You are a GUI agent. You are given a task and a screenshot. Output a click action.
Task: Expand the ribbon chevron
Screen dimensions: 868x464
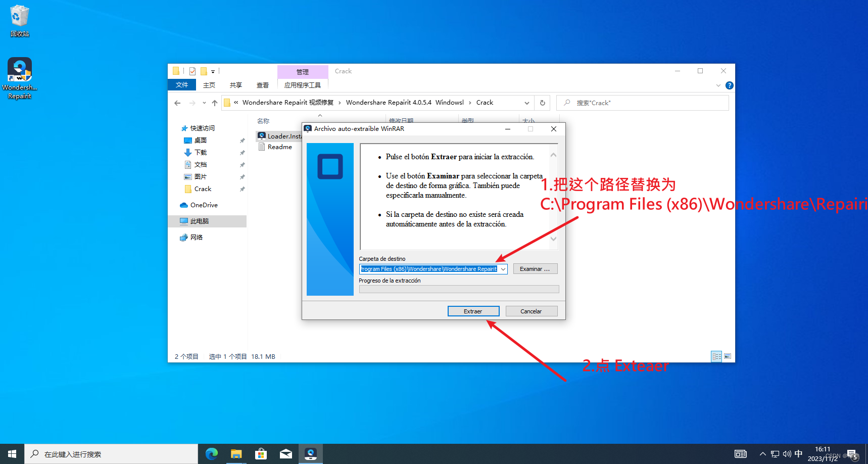click(x=718, y=85)
